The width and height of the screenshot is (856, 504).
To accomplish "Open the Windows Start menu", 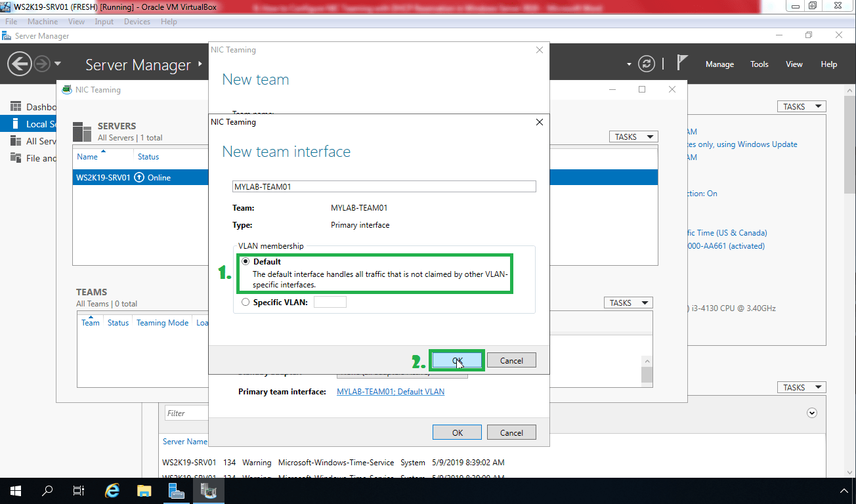I will (15, 491).
